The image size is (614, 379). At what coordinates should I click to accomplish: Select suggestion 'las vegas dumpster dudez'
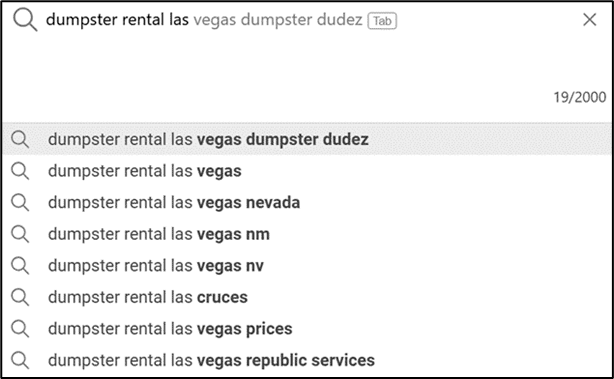point(307,139)
